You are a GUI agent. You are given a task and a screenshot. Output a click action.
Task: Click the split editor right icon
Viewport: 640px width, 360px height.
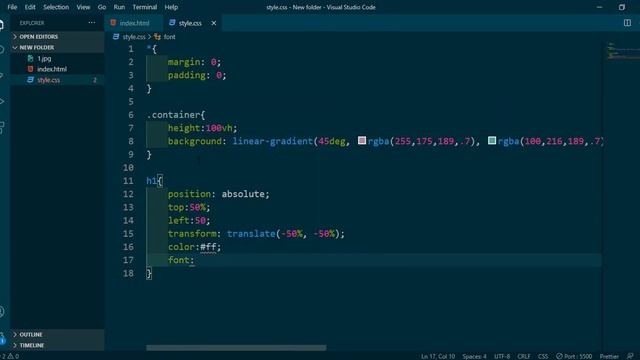[627, 23]
